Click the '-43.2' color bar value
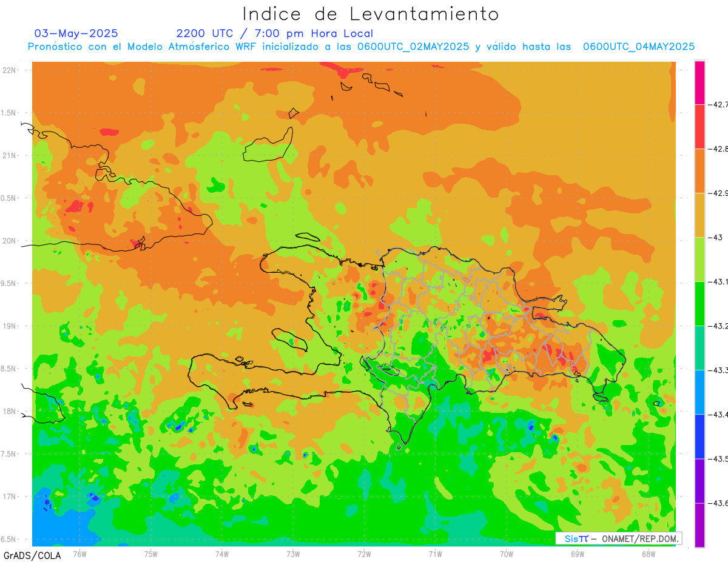 point(719,326)
